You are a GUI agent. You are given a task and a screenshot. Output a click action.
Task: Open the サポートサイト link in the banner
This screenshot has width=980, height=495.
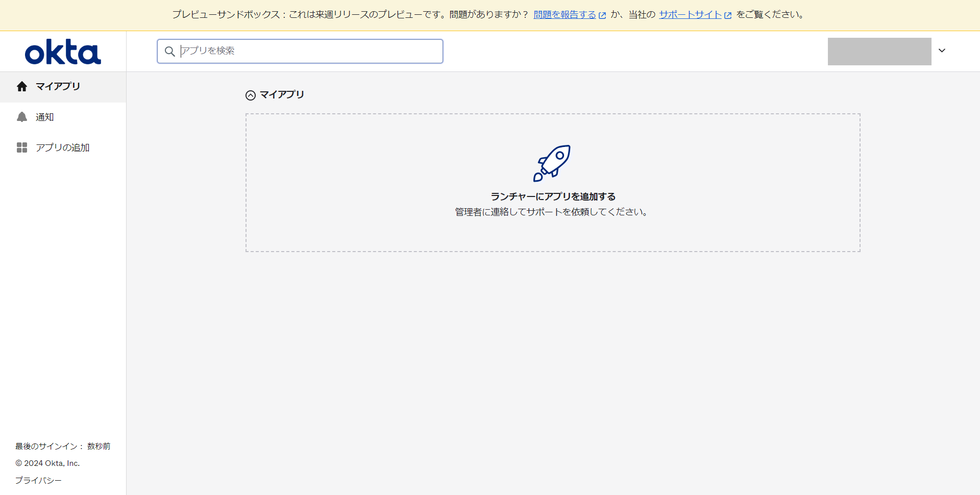[x=690, y=15]
